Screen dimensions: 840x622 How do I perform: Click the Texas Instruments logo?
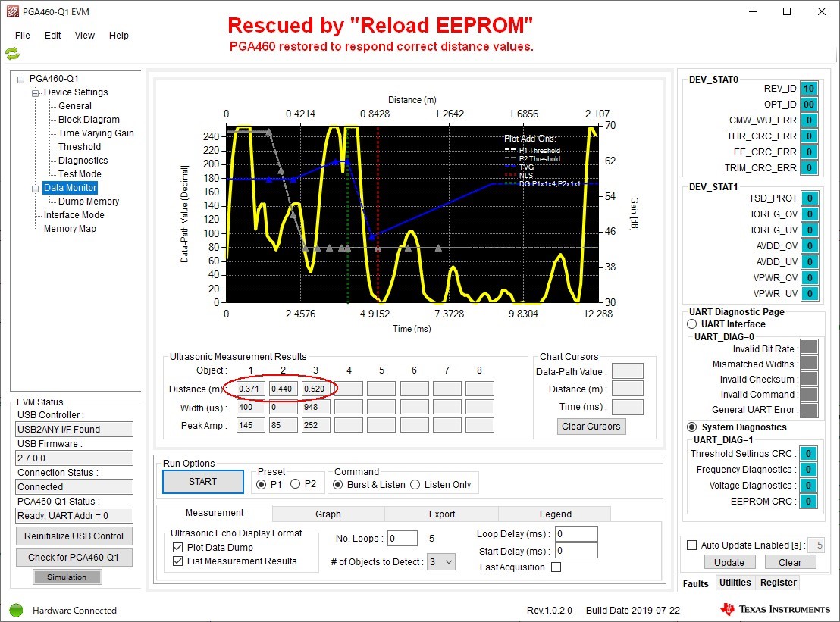coord(775,609)
